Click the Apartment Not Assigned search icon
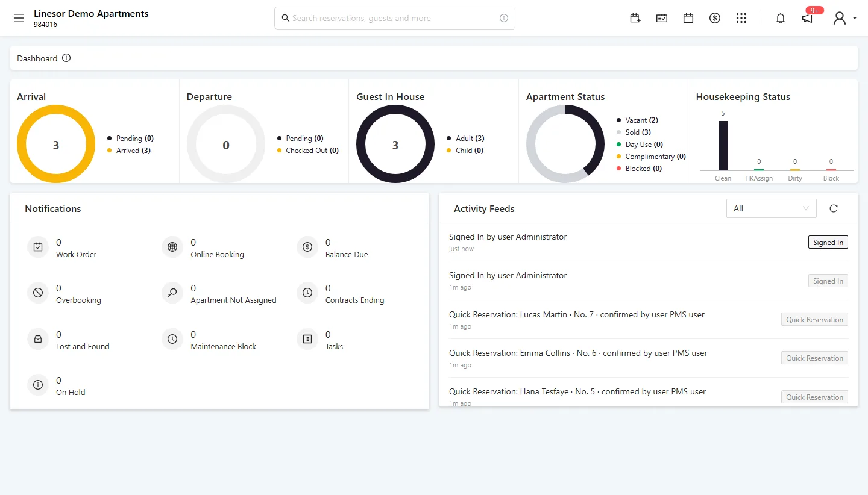This screenshot has height=495, width=868. tap(172, 293)
